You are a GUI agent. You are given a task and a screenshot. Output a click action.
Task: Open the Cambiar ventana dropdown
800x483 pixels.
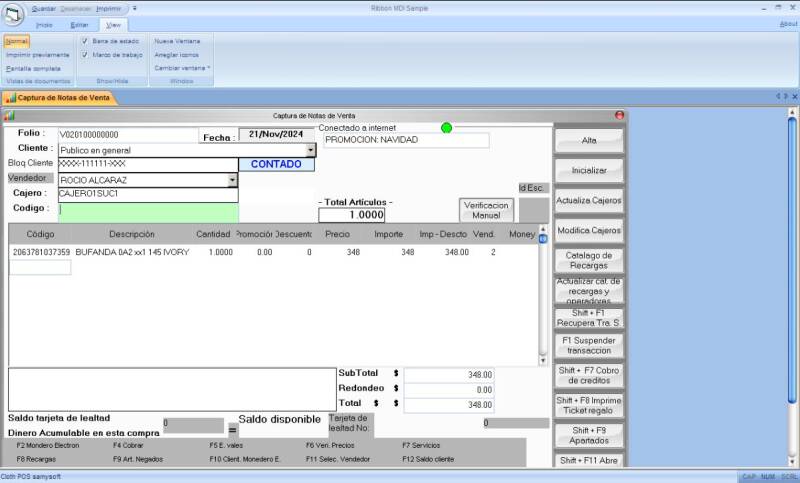[x=182, y=68]
